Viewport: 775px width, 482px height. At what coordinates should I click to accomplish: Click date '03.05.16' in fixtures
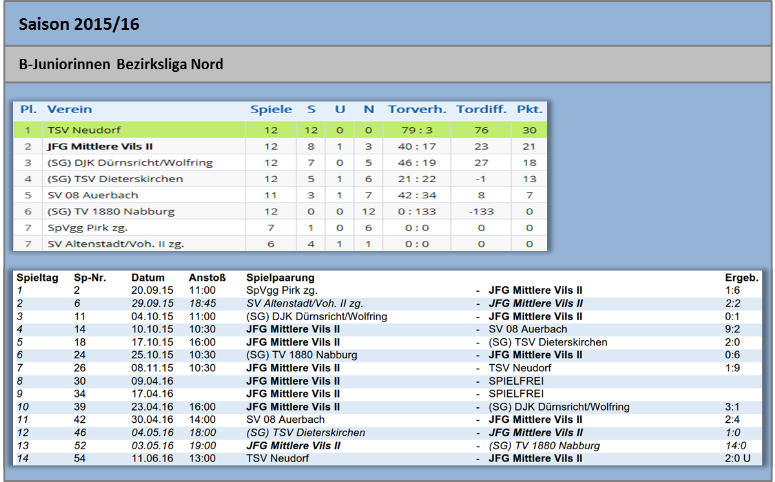coord(152,445)
